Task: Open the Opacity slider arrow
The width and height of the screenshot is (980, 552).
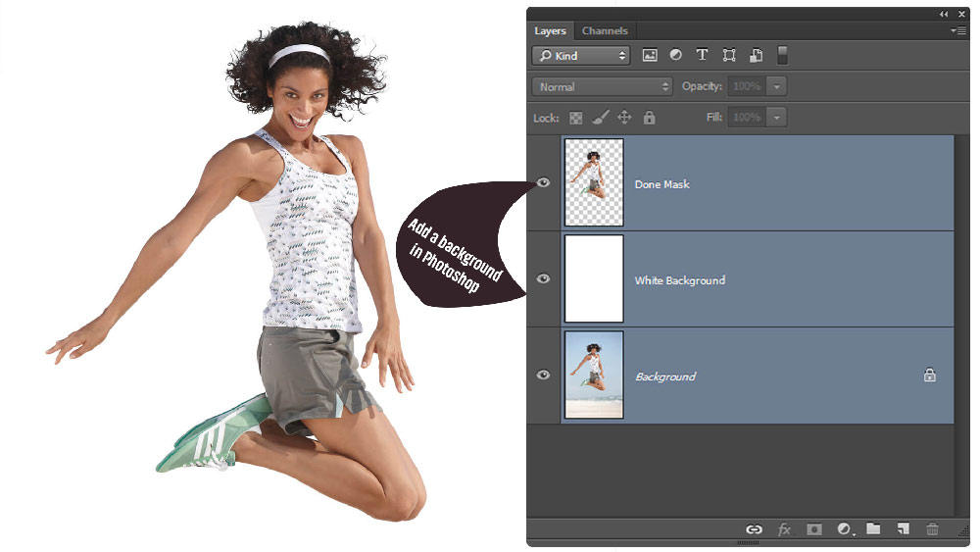Action: point(777,87)
